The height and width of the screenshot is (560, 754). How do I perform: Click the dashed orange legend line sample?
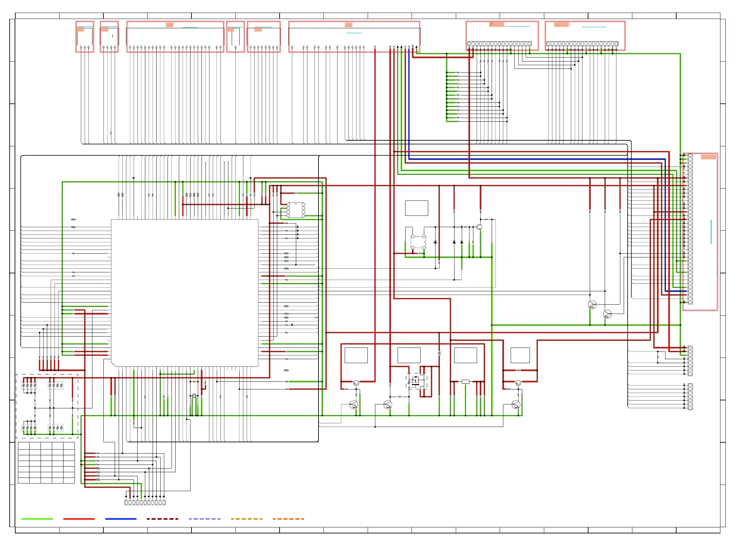[x=288, y=519]
